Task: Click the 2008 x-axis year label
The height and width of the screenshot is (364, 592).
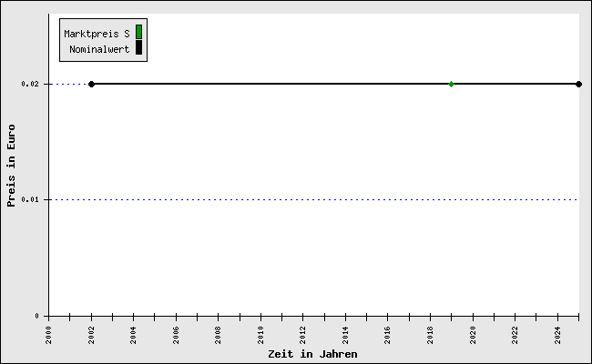Action: pyautogui.click(x=219, y=335)
